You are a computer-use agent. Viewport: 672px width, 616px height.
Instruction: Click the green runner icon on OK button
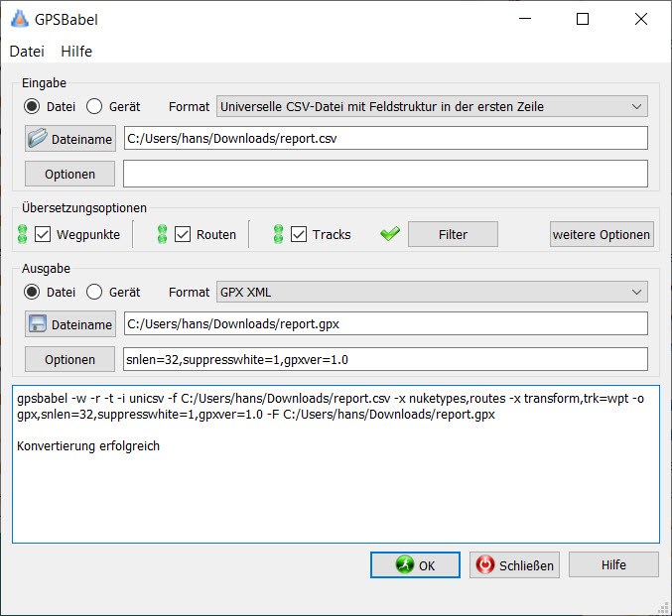(x=405, y=564)
